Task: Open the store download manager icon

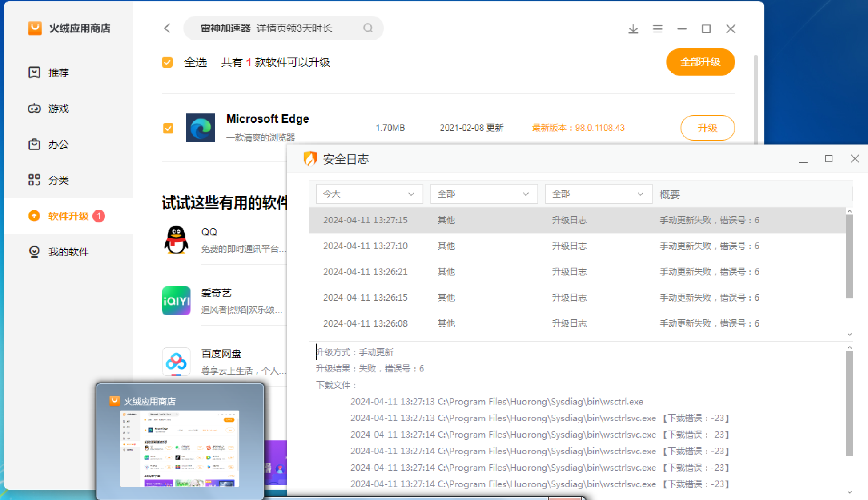Action: [633, 29]
